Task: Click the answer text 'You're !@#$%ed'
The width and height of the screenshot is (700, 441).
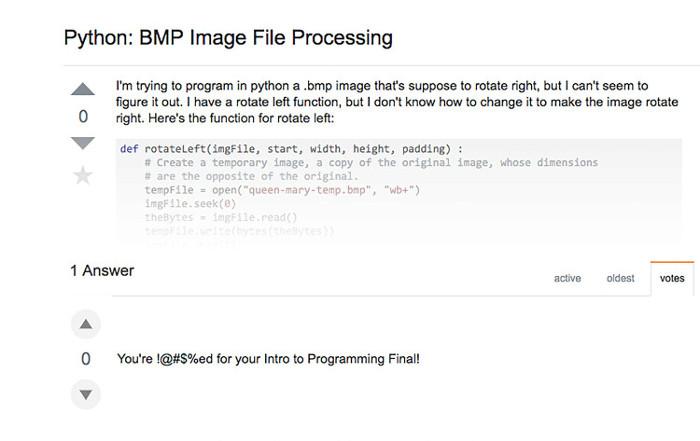Action: pos(268,358)
